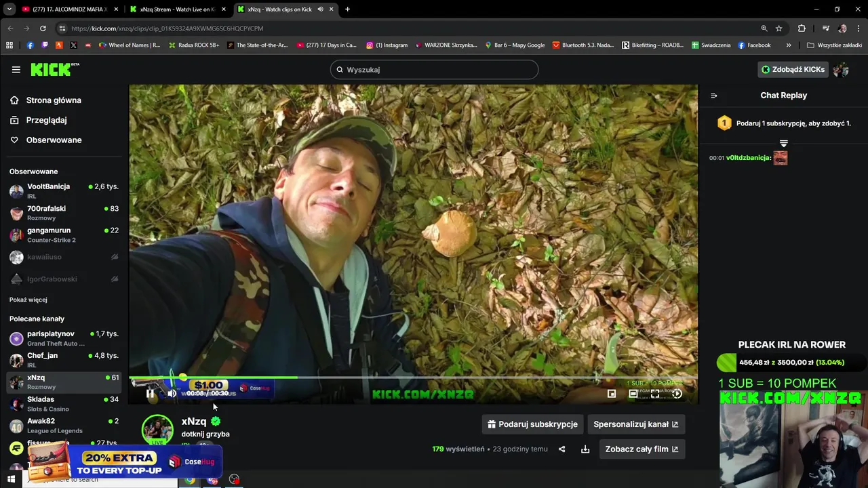Open Chrome from Windows taskbar
The height and width of the screenshot is (488, 868).
[x=190, y=479]
